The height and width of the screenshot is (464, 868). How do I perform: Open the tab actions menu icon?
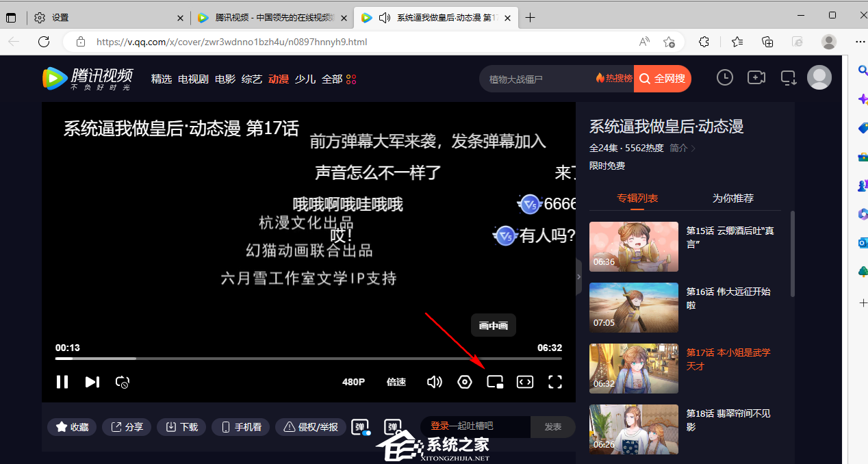11,18
